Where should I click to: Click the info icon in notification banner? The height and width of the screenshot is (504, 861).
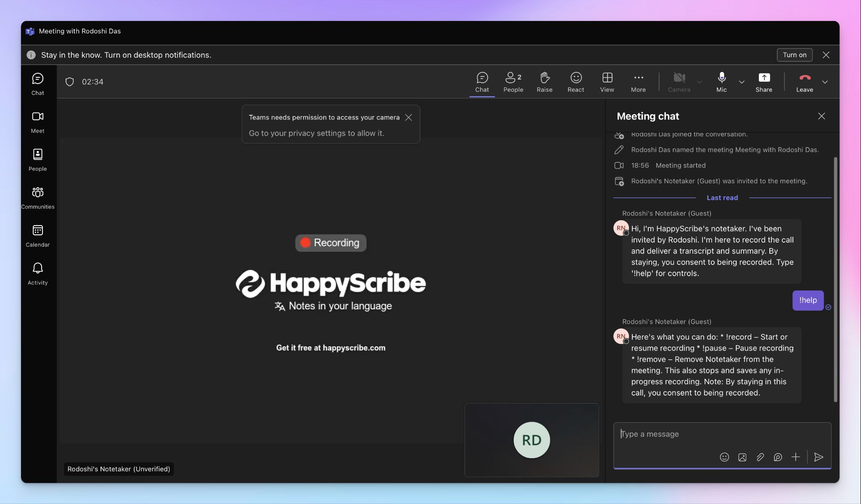click(31, 55)
